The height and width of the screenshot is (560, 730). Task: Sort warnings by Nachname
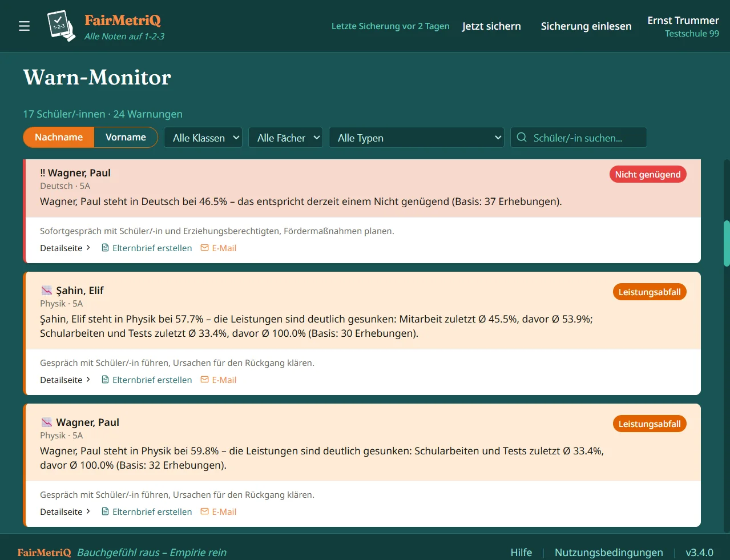pos(59,137)
